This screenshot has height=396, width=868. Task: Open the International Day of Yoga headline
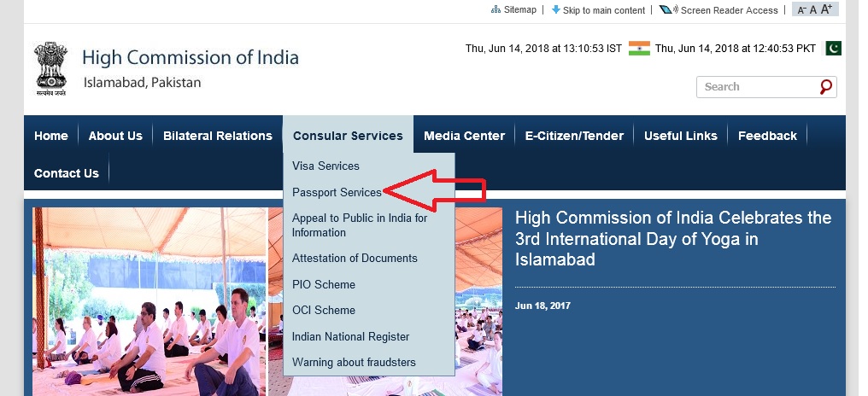pyautogui.click(x=672, y=238)
